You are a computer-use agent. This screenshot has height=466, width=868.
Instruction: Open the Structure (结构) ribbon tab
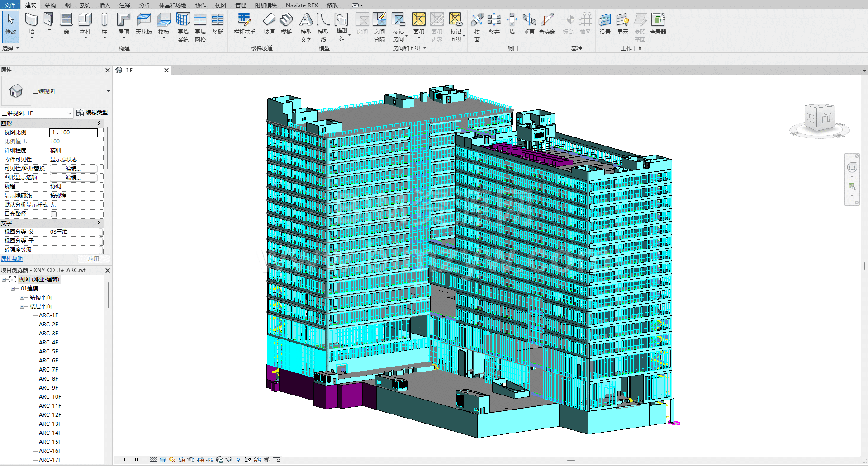point(50,5)
